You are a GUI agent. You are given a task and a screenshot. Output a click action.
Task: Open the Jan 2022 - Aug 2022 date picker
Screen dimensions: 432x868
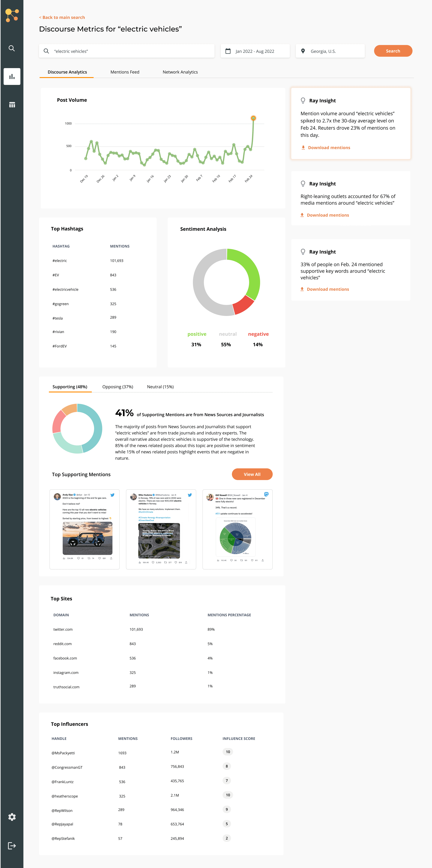[255, 51]
